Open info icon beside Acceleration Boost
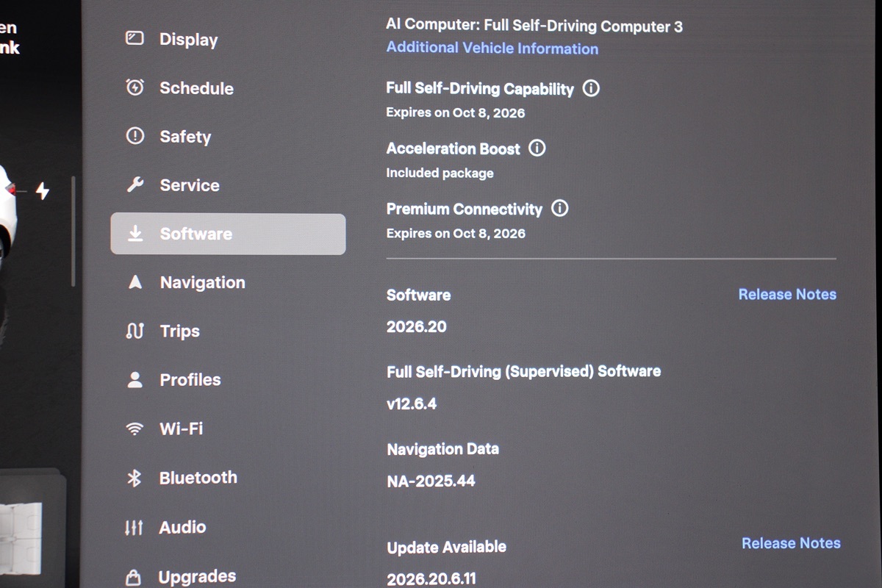The height and width of the screenshot is (588, 882). [537, 148]
